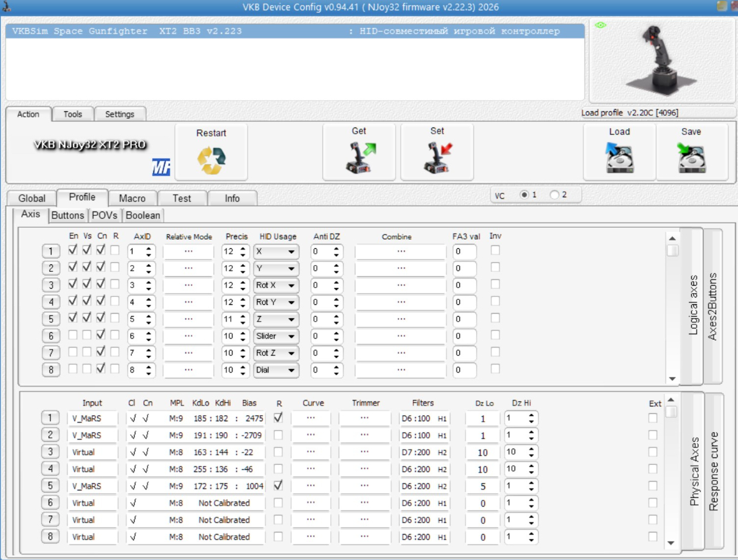Click the green eye indicator icon
The image size is (738, 560).
[600, 25]
